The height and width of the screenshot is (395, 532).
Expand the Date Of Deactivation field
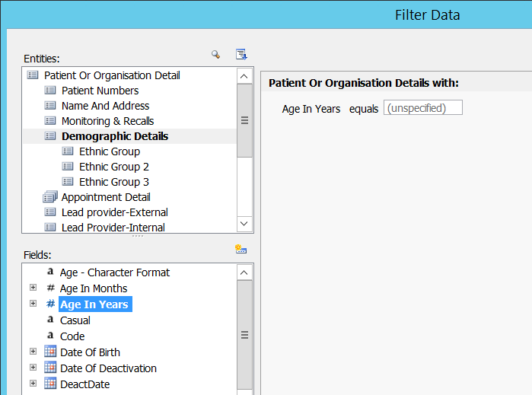(33, 367)
